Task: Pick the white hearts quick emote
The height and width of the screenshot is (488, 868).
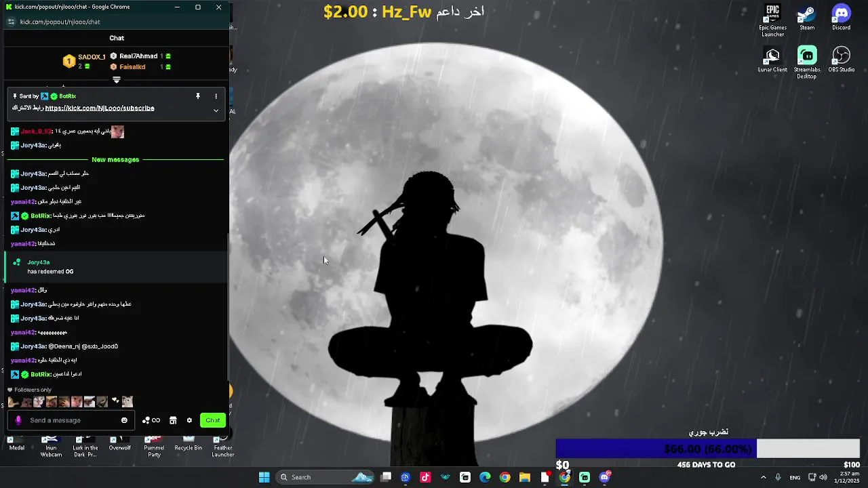Action: (115, 402)
